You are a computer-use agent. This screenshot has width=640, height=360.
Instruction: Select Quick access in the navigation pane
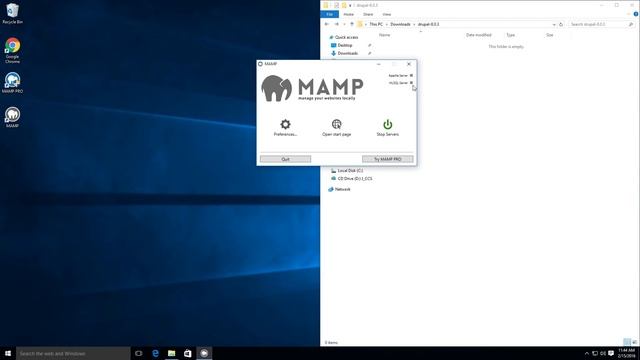[x=343, y=37]
